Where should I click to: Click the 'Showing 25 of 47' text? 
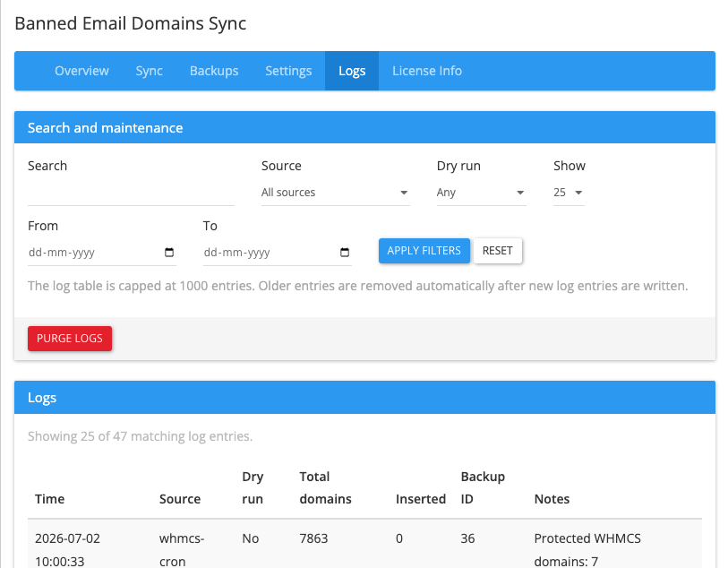pos(141,436)
